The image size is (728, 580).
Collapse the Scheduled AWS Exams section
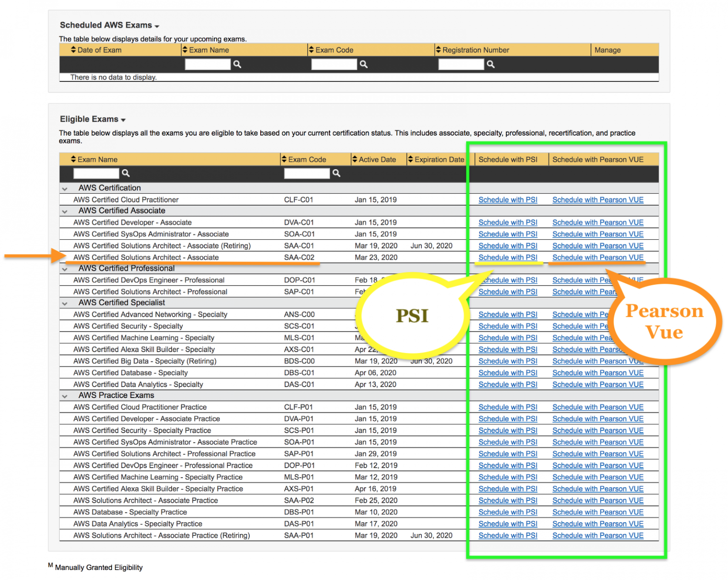[x=156, y=26]
